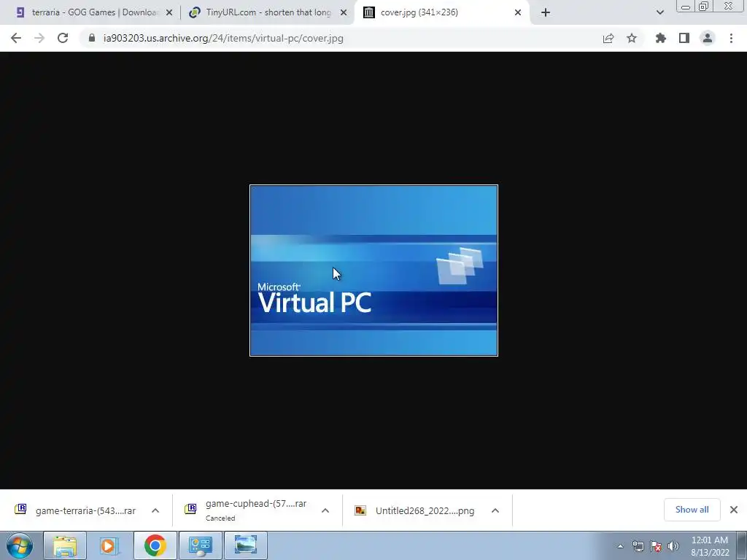This screenshot has width=747, height=560.
Task: Open the Windows Start menu
Action: pyautogui.click(x=20, y=545)
